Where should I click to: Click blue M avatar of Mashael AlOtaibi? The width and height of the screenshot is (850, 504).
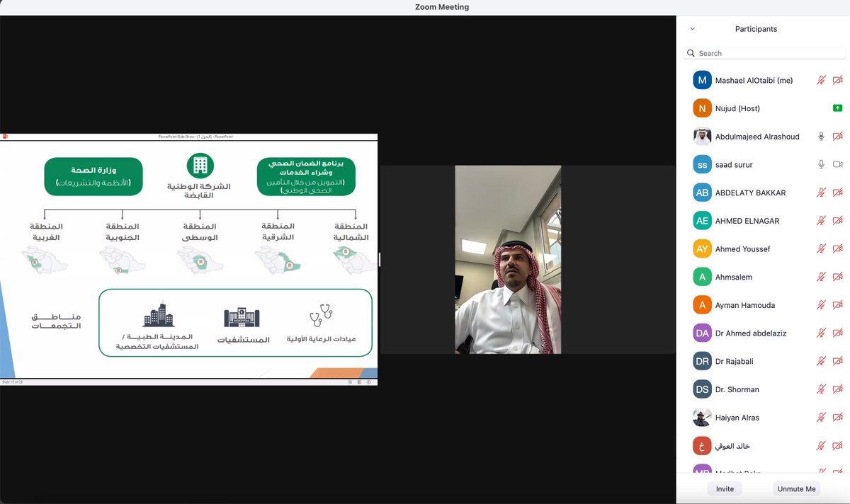click(x=702, y=80)
